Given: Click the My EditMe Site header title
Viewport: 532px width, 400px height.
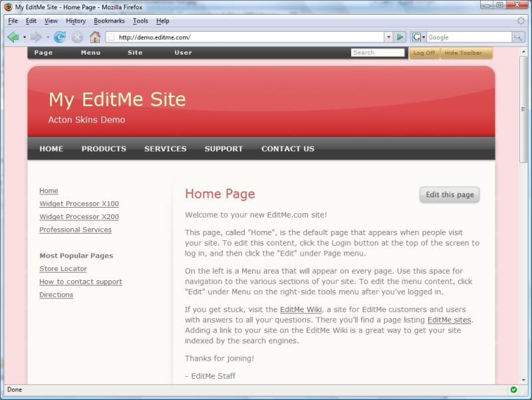Looking at the screenshot, I should (x=117, y=99).
